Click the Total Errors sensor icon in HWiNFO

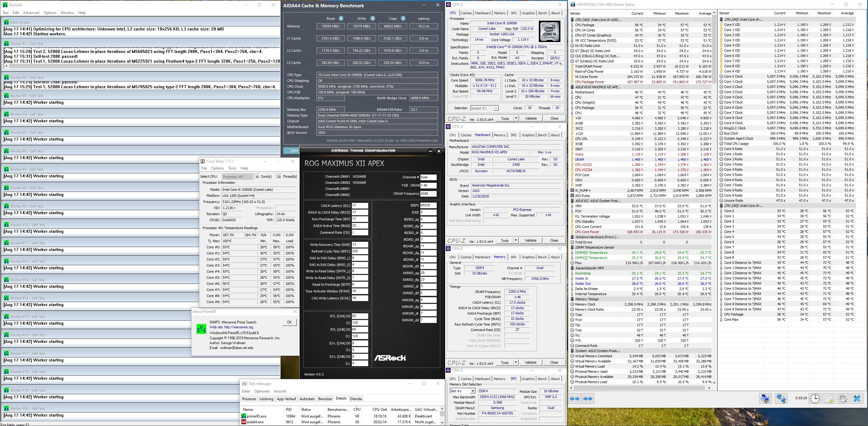coord(573,242)
